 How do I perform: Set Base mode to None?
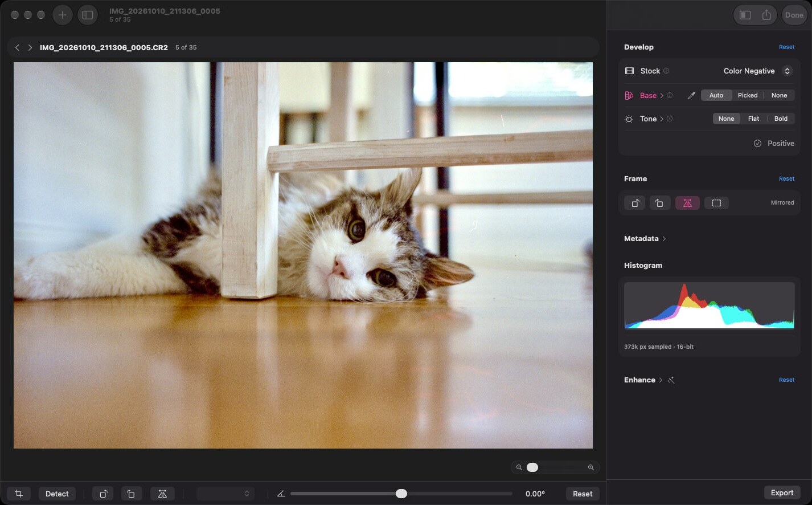pyautogui.click(x=779, y=95)
